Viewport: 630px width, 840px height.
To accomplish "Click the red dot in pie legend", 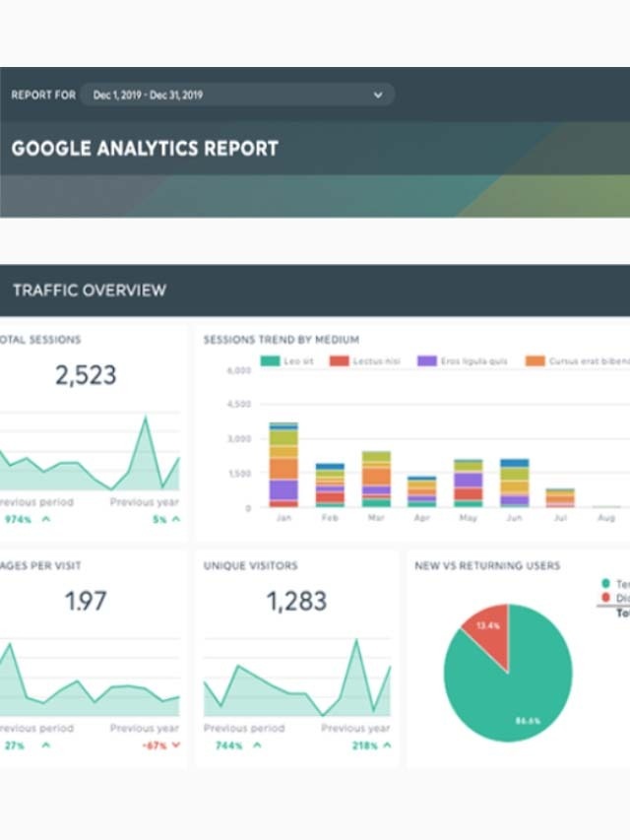I will [x=606, y=598].
